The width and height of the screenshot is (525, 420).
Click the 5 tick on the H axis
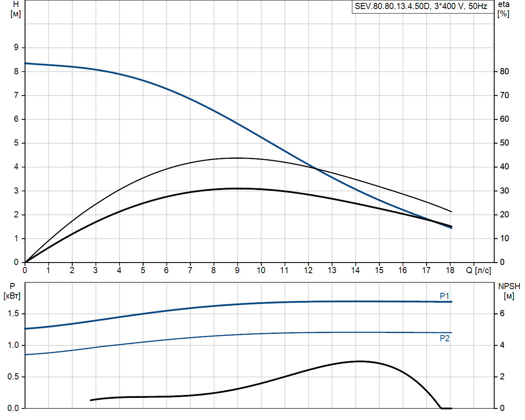click(x=16, y=143)
